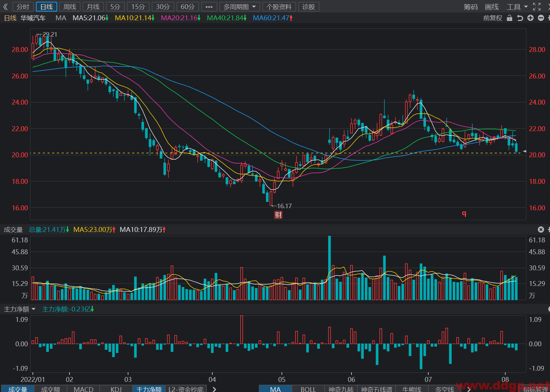The width and height of the screenshot is (550, 392).
Task: Open the 主力净额 indicator dropdown
Action: [20, 309]
